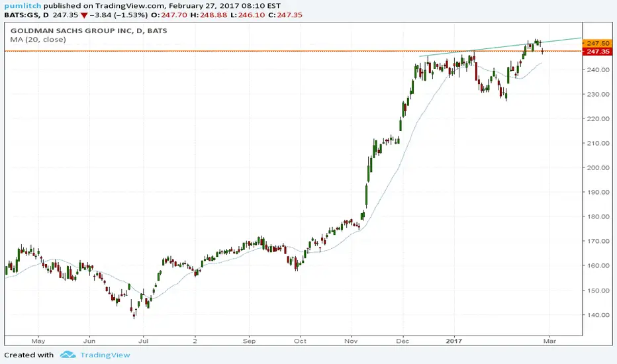Click the orange 247.50 price label
The image size is (617, 364).
tap(597, 43)
